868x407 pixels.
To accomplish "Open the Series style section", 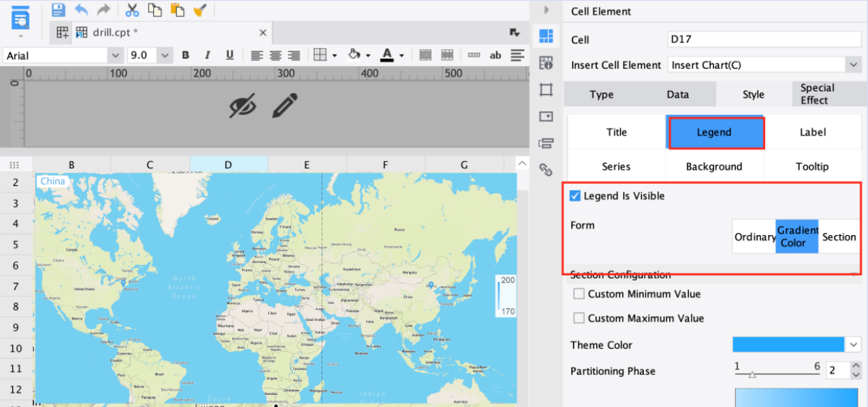I will 617,166.
